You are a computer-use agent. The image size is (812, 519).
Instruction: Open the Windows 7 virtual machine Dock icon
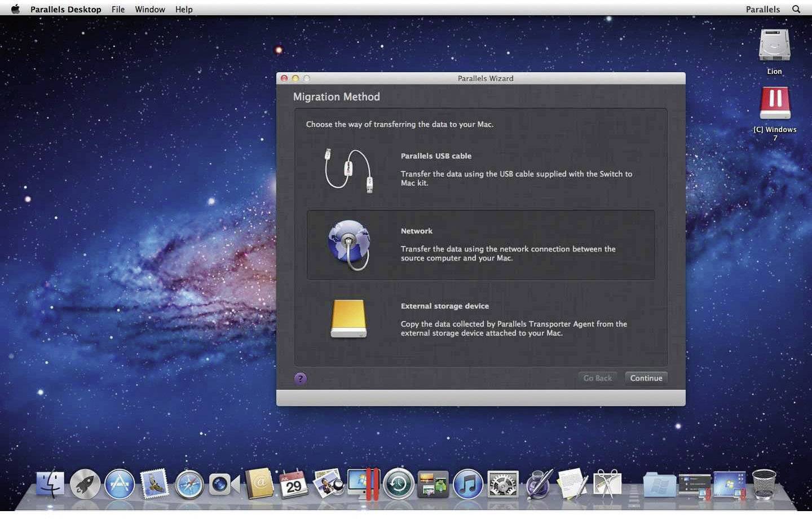click(x=730, y=485)
